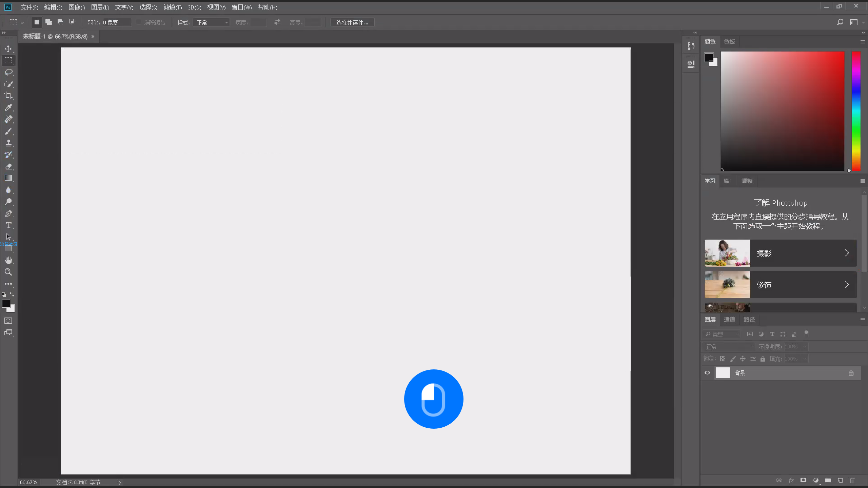The width and height of the screenshot is (868, 488).
Task: Select the Type tool
Action: (8, 225)
